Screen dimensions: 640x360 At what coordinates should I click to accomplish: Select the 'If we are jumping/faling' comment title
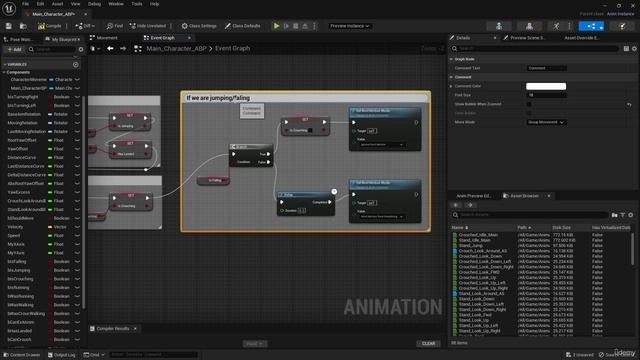point(218,98)
